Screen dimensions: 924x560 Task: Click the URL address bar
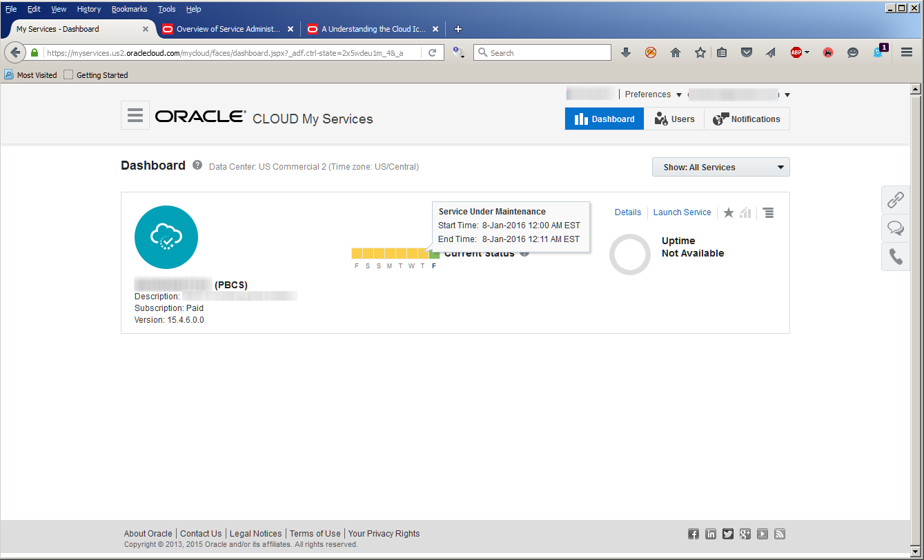pyautogui.click(x=235, y=52)
